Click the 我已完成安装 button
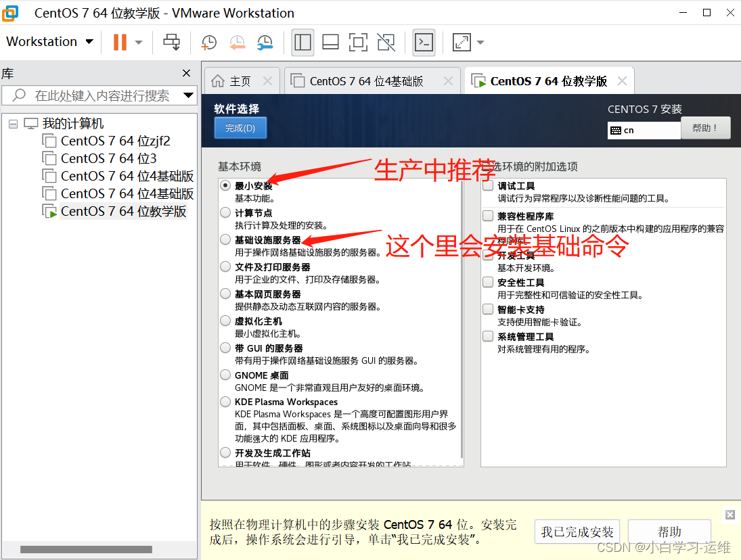 point(577,532)
